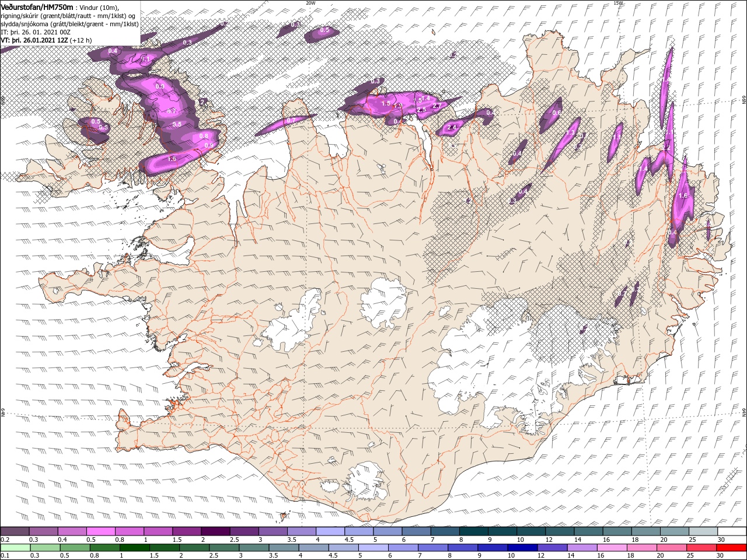This screenshot has height=560, width=747.
Task: Pick the slate blue 6 snow legend swatch
Action: (x=416, y=531)
